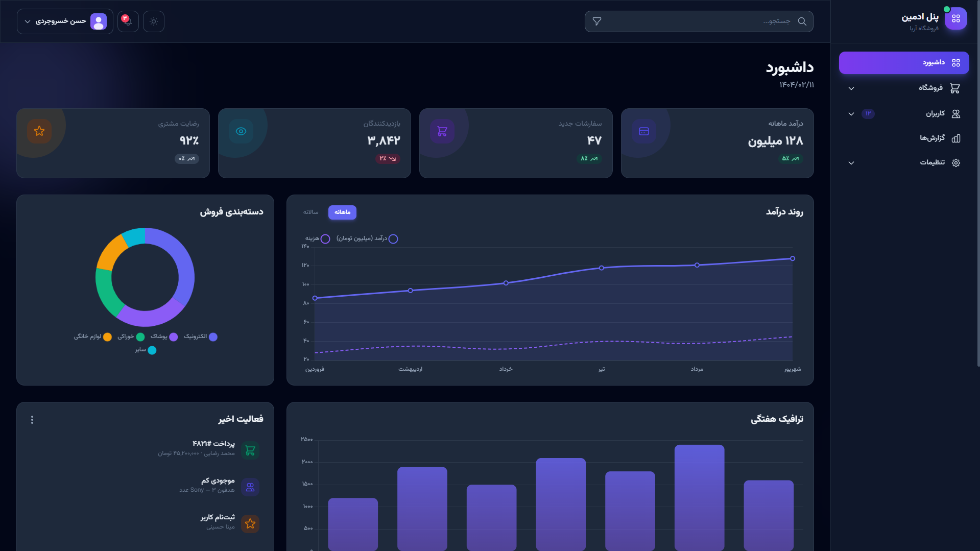Click the filter funnel icon in search bar
This screenshot has height=551, width=980.
point(596,21)
